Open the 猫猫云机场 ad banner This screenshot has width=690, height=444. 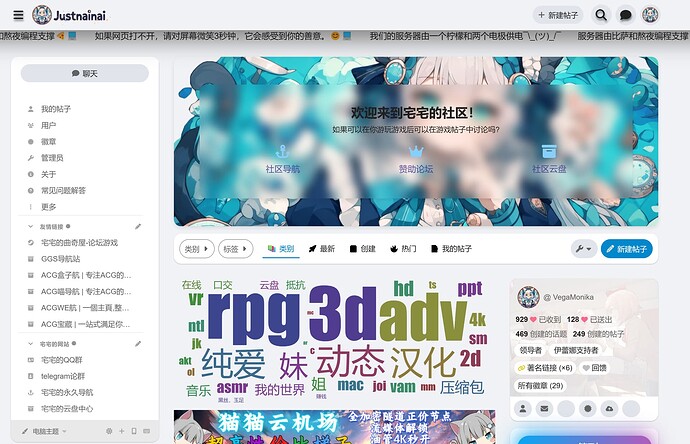pyautogui.click(x=334, y=427)
